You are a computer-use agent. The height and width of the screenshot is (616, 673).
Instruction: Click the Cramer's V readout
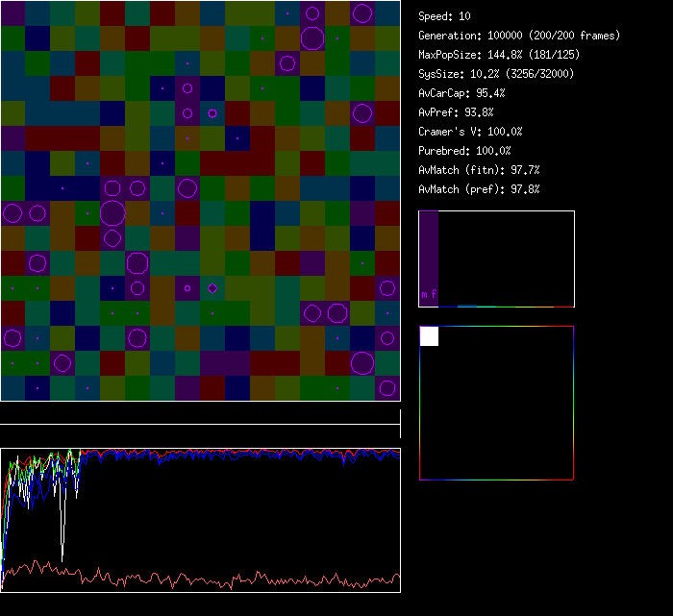pos(471,132)
